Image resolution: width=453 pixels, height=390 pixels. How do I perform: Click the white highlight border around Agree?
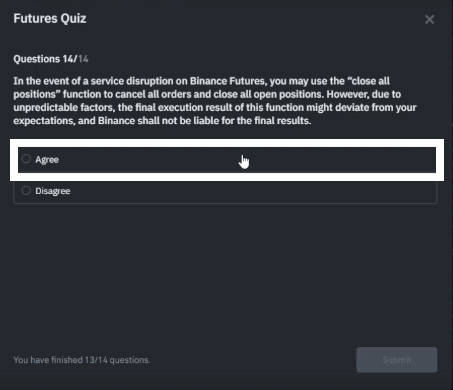click(x=227, y=143)
